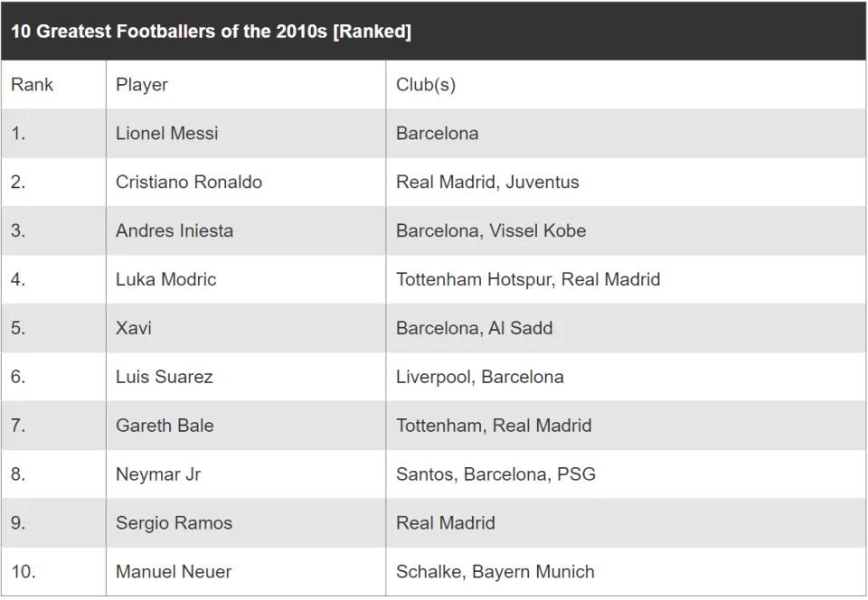Select the Player column header
Viewport: 868px width, 600px height.
tap(246, 85)
